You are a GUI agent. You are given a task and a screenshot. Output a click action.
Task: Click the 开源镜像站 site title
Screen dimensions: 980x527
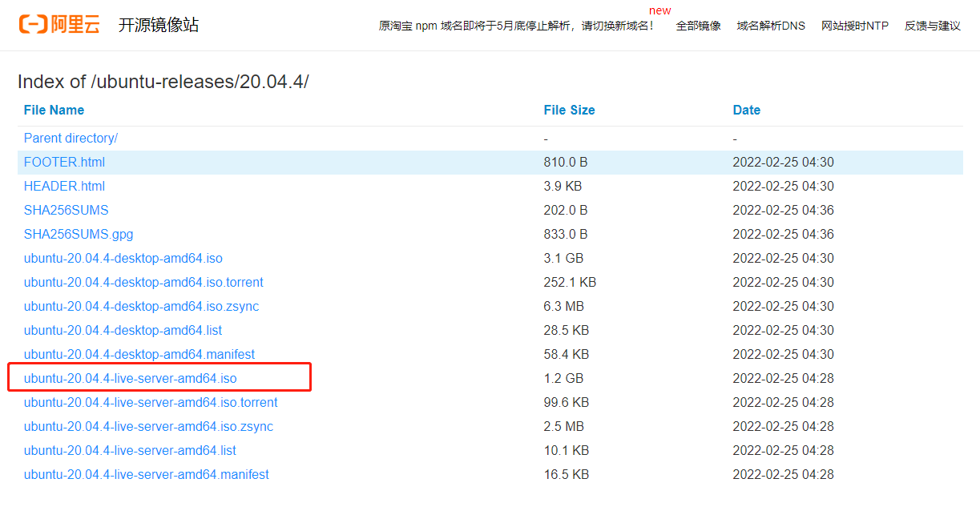[x=159, y=25]
